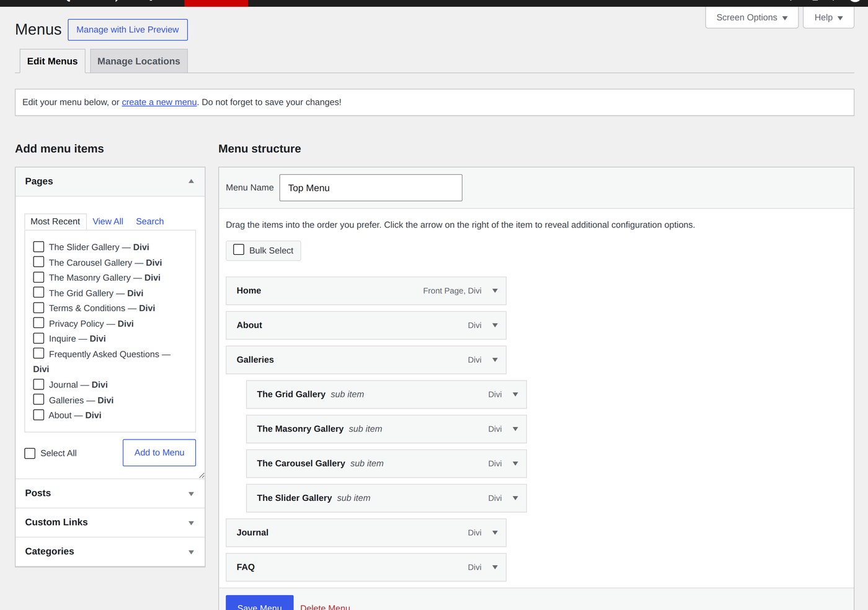Toggle the Select All checkbox

(x=30, y=453)
